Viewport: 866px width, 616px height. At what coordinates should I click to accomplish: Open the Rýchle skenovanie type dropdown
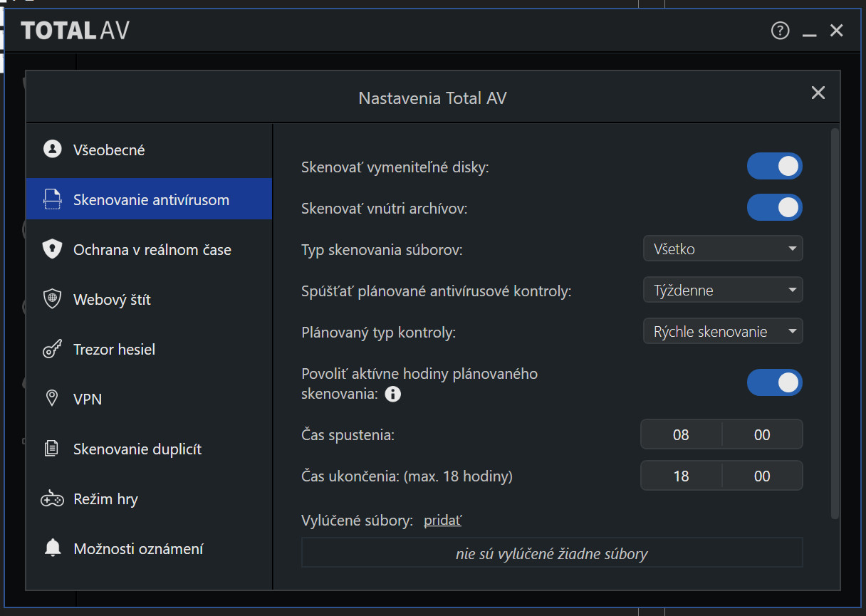click(x=723, y=332)
